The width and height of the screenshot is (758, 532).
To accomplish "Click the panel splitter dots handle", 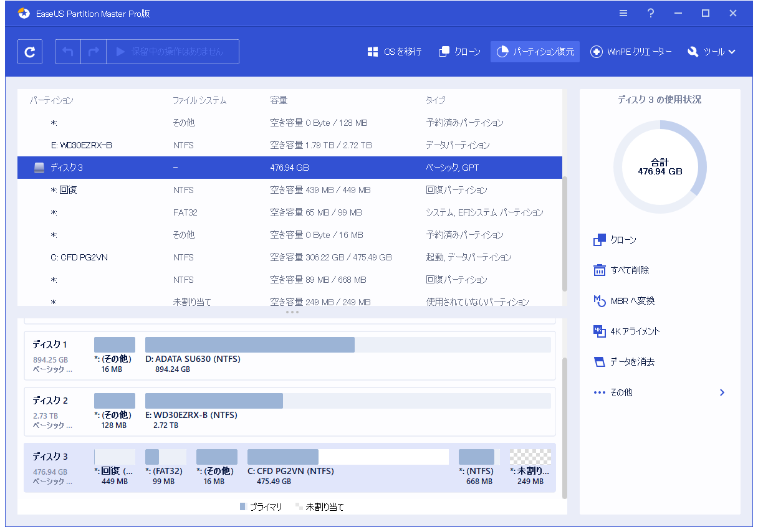I will [292, 312].
